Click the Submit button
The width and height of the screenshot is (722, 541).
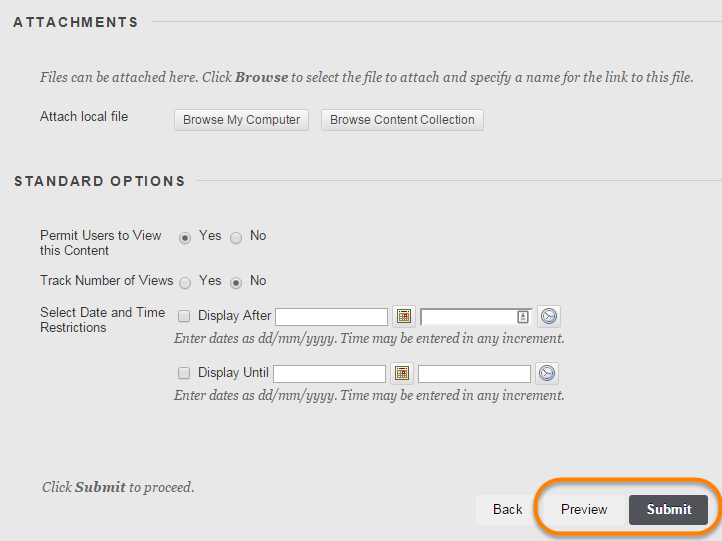pyautogui.click(x=669, y=510)
